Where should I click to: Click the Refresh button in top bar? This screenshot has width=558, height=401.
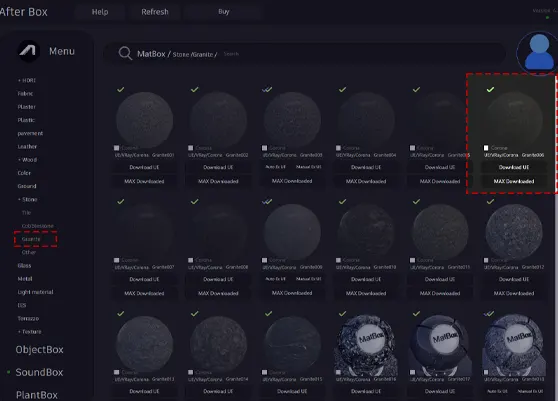(155, 12)
